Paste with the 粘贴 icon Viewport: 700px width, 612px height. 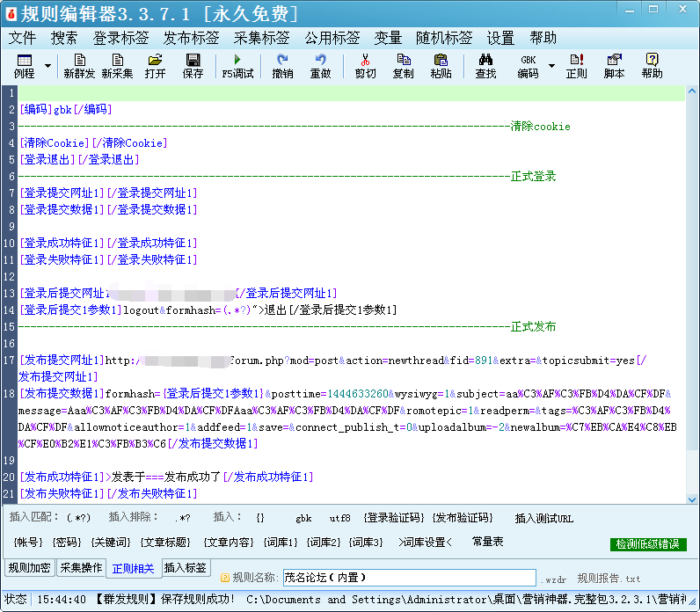tap(441, 66)
